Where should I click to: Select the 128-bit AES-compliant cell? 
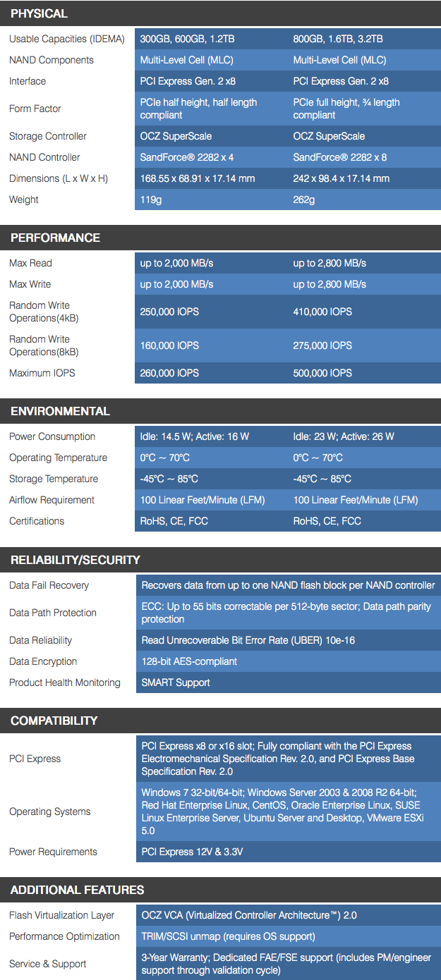pyautogui.click(x=189, y=661)
